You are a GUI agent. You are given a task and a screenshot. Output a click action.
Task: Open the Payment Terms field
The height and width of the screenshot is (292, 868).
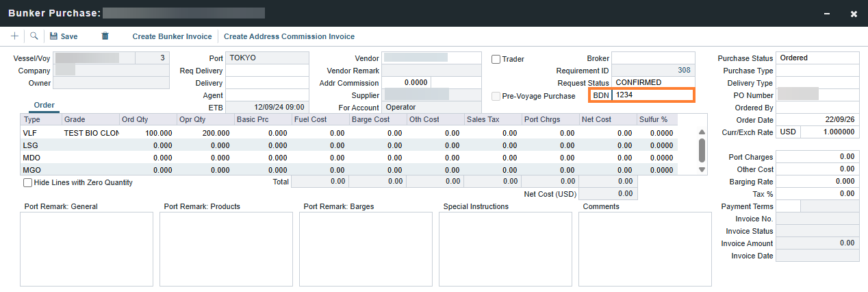pos(789,206)
